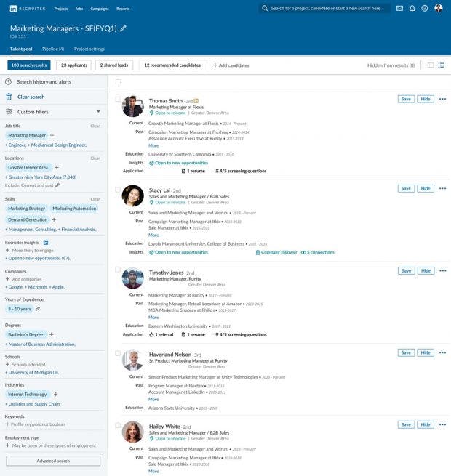The width and height of the screenshot is (451, 476).
Task: Open the Campaigns menu
Action: (100, 9)
